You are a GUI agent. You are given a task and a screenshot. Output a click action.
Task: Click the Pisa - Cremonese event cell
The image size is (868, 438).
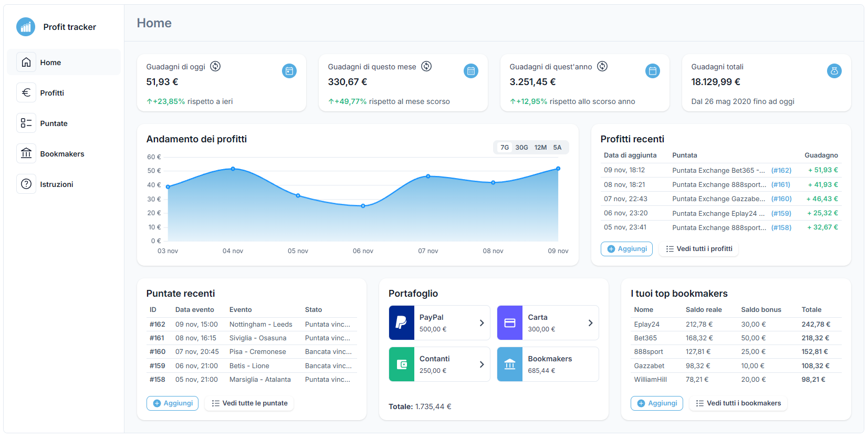[x=258, y=352]
